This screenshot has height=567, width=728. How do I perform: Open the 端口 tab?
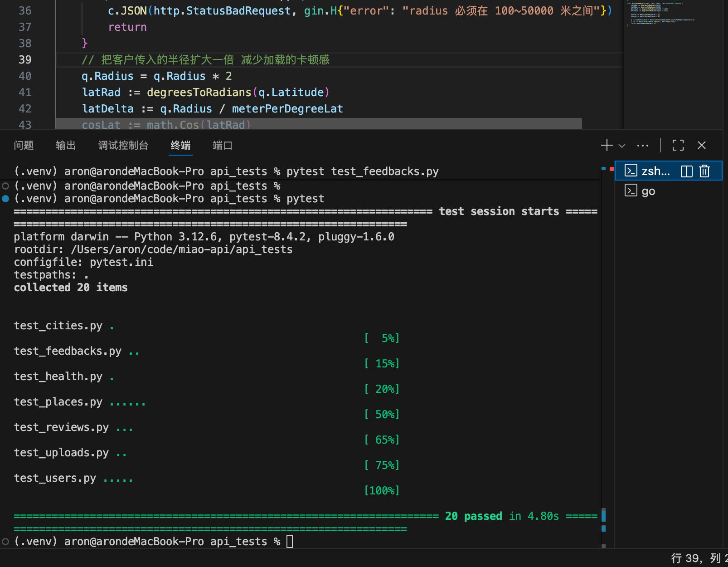coord(222,145)
